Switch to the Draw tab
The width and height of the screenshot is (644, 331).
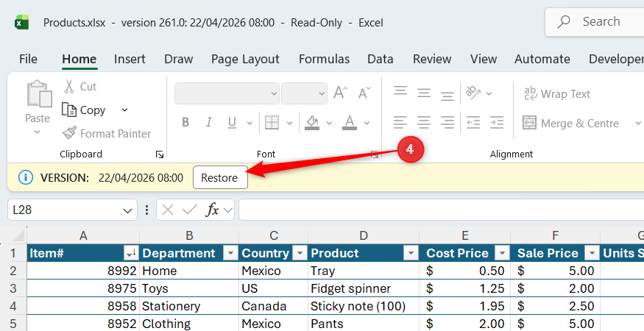click(x=178, y=59)
